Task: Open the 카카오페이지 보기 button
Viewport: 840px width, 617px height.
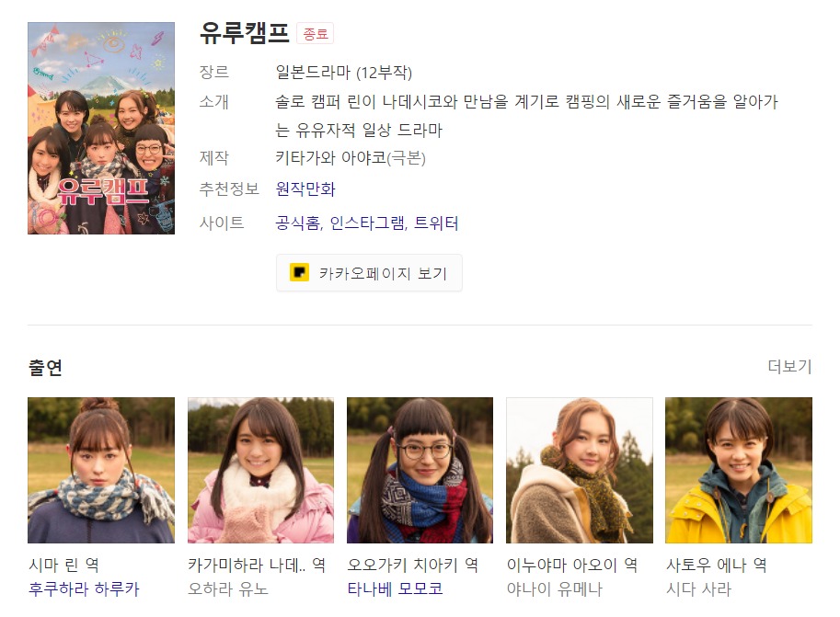Action: (x=369, y=273)
